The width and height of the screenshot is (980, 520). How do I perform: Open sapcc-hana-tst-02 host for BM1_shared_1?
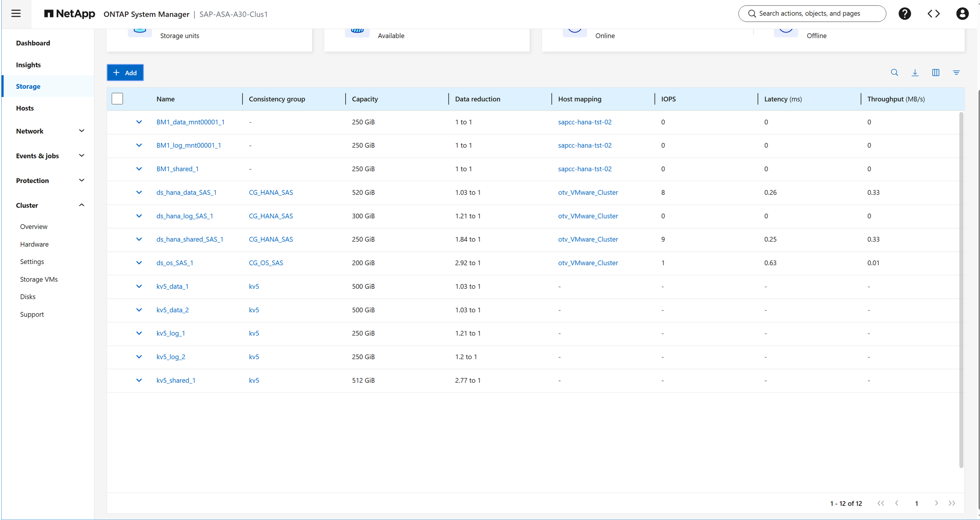point(584,169)
